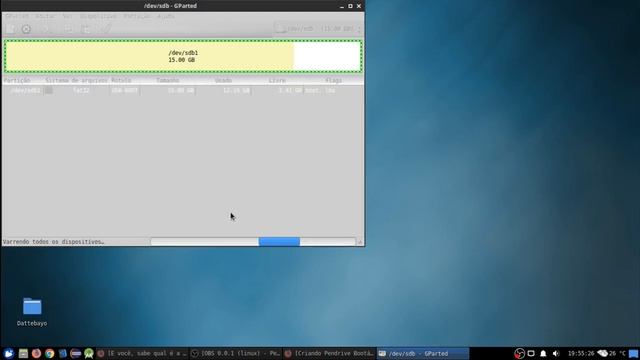The image size is (640, 360).
Task: Open the Dattebayo desktop folder
Action: 32,312
